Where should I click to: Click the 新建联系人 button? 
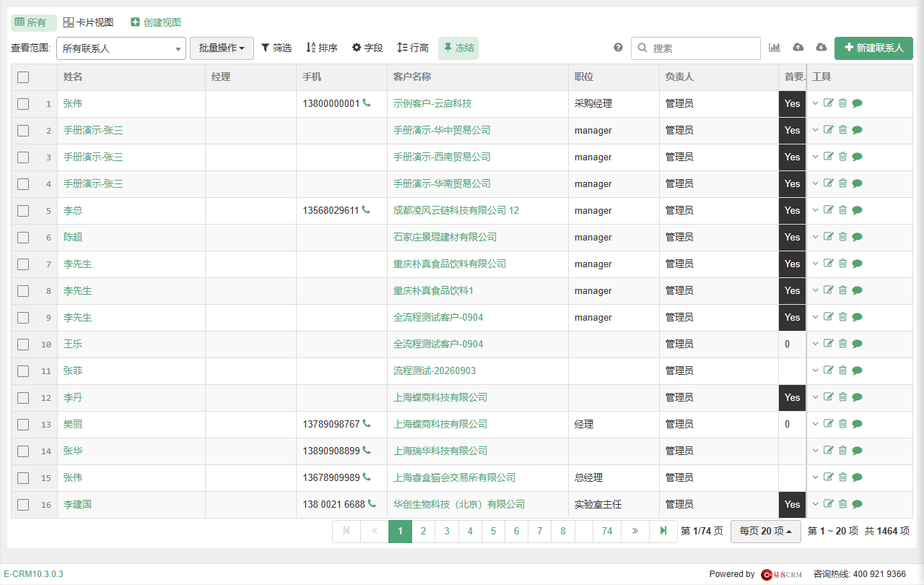tap(873, 48)
